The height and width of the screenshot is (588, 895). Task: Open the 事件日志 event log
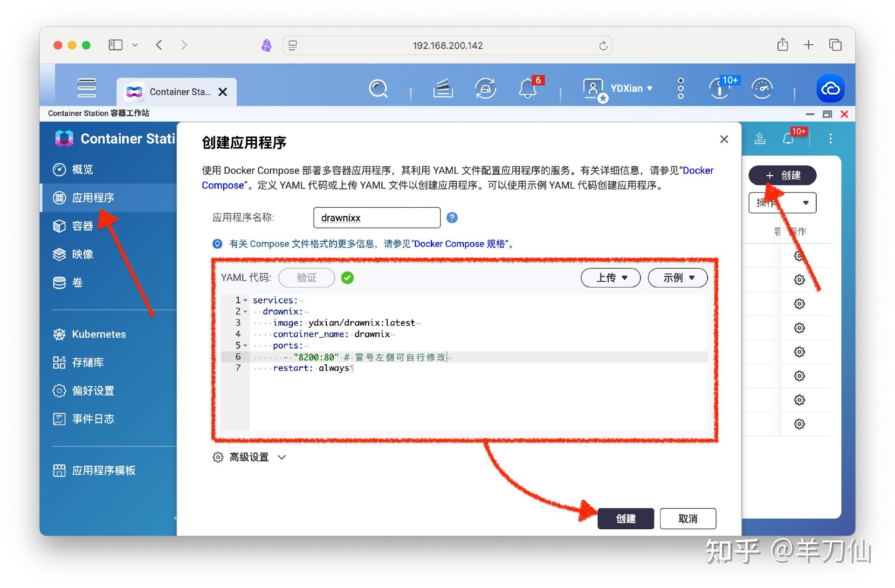click(92, 418)
